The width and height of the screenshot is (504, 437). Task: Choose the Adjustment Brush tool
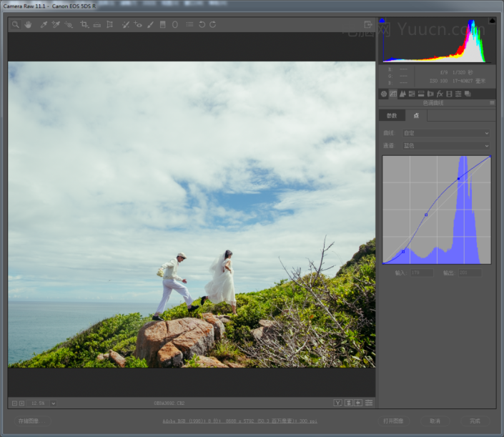pos(150,24)
